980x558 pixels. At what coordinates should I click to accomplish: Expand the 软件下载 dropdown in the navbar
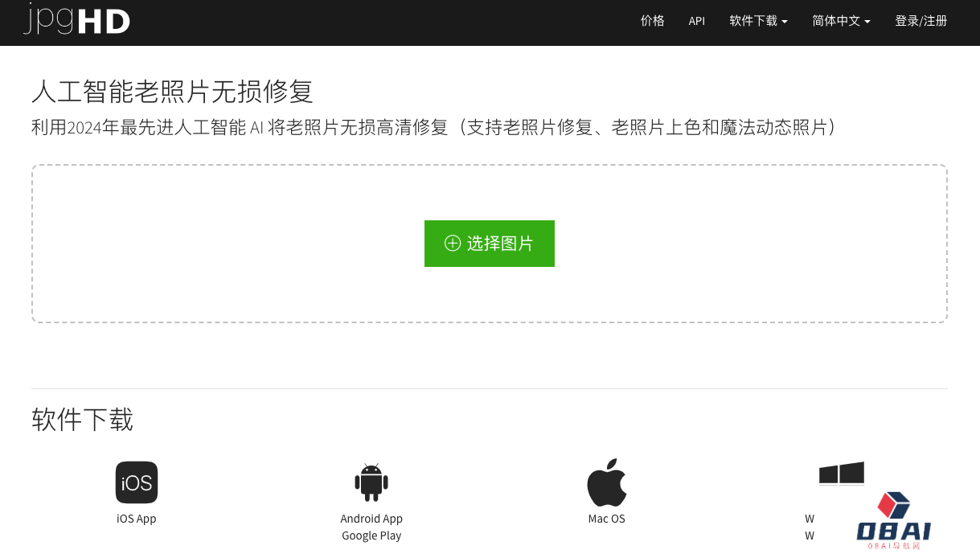pyautogui.click(x=757, y=21)
